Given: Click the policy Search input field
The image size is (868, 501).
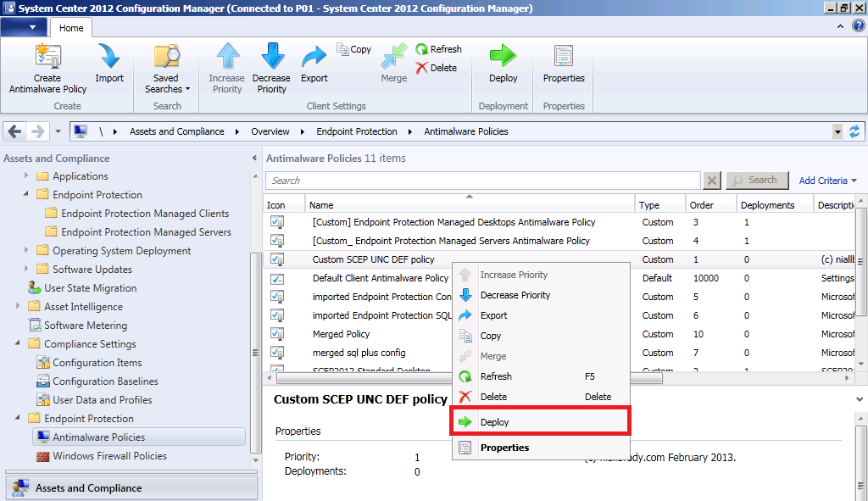Looking at the screenshot, I should click(x=483, y=181).
